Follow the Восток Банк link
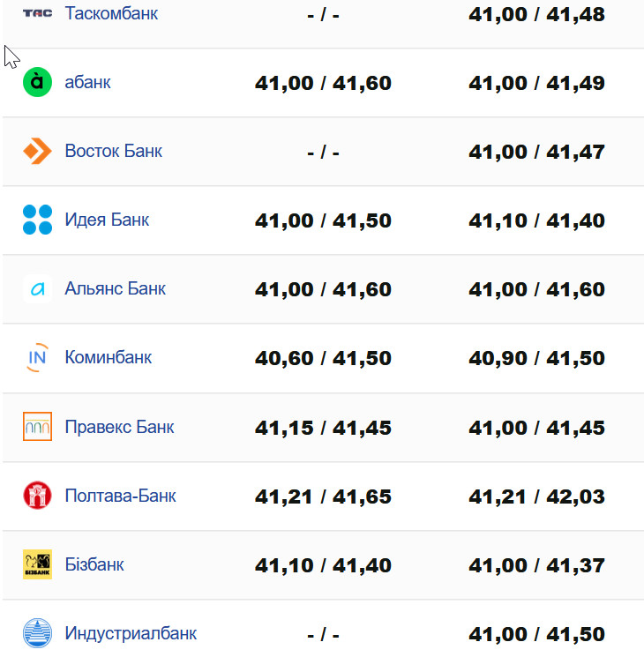644x657 pixels. [113, 151]
